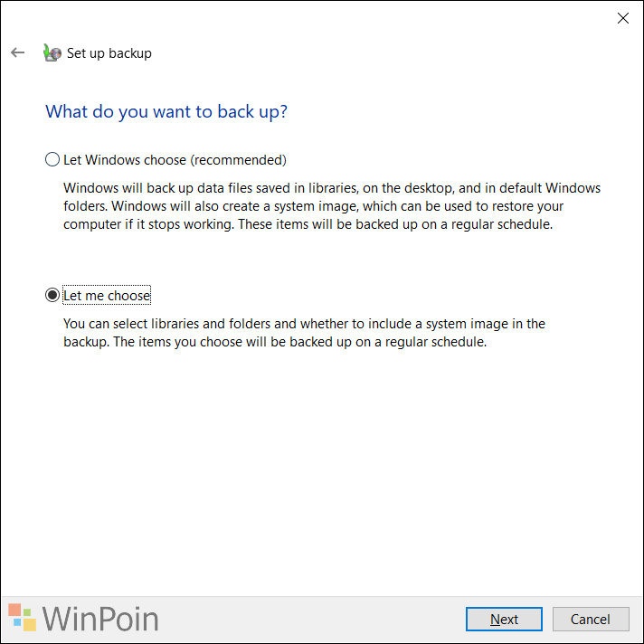Screen dimensions: 644x644
Task: Click the 'What do you want to back up?' heading
Action: (166, 112)
